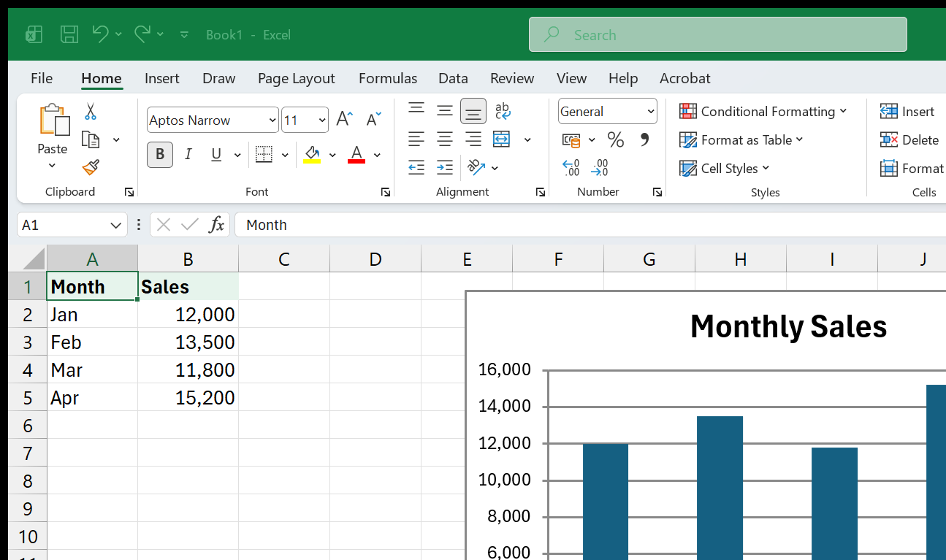Toggle Italic formatting
The height and width of the screenshot is (560, 946).
pyautogui.click(x=188, y=154)
